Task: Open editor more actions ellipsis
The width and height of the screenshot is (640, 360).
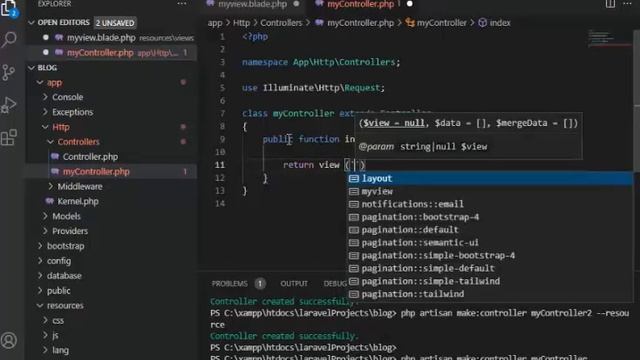Action: 627,4
